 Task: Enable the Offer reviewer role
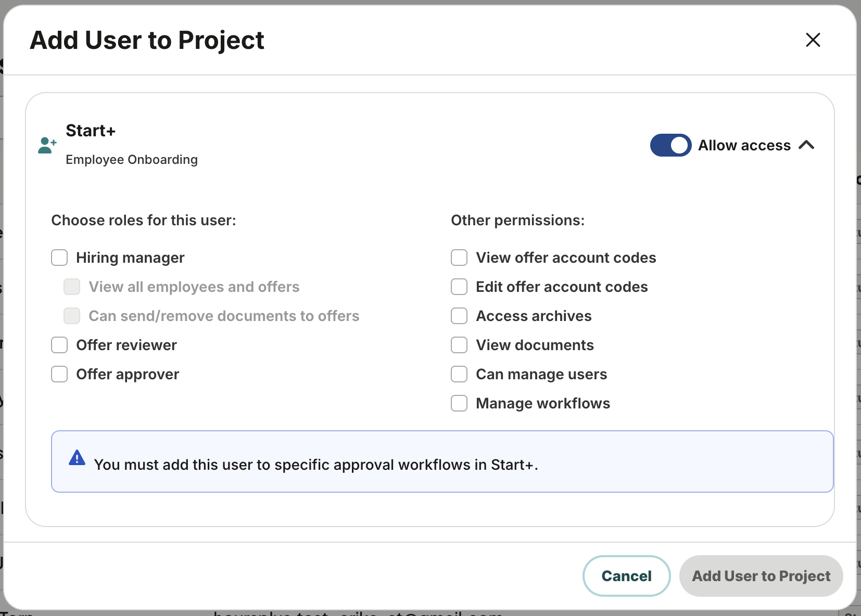tap(59, 345)
